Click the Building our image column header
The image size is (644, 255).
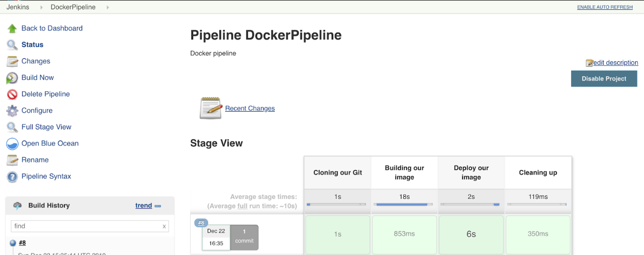(404, 173)
